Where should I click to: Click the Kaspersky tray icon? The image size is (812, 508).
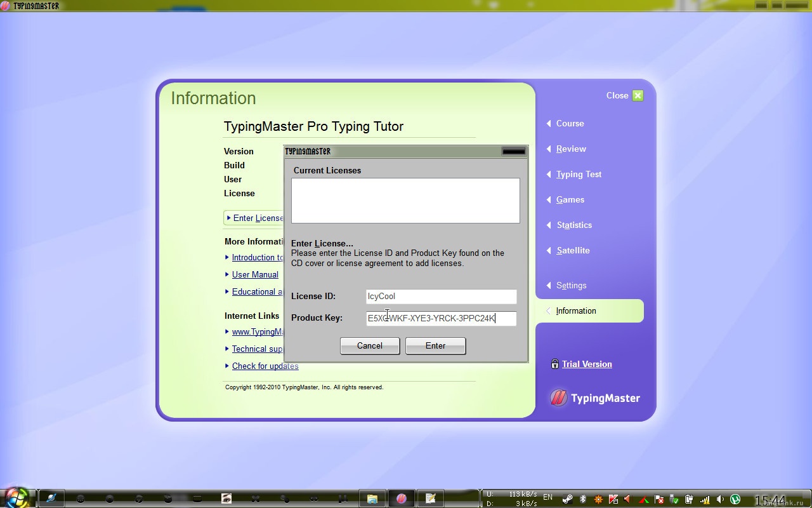(x=613, y=499)
